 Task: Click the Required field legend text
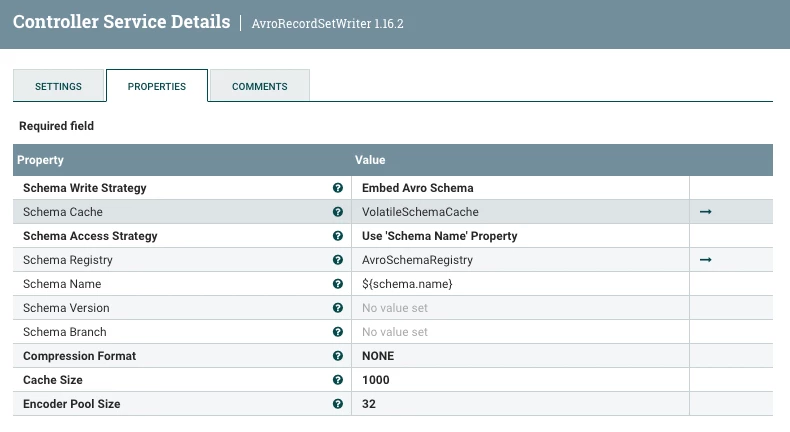coord(56,126)
